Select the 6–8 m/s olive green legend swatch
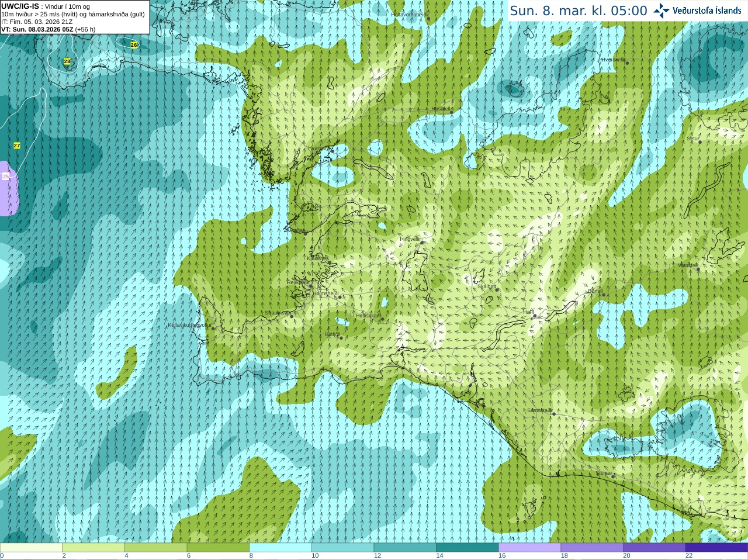 (x=218, y=548)
